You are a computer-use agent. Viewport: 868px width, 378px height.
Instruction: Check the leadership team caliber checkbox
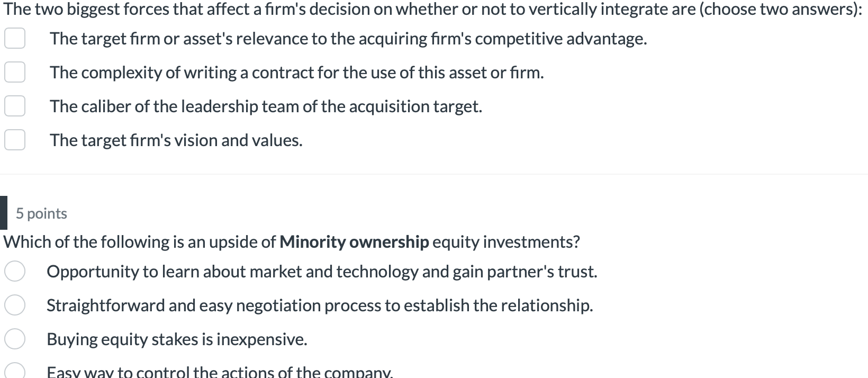point(15,106)
